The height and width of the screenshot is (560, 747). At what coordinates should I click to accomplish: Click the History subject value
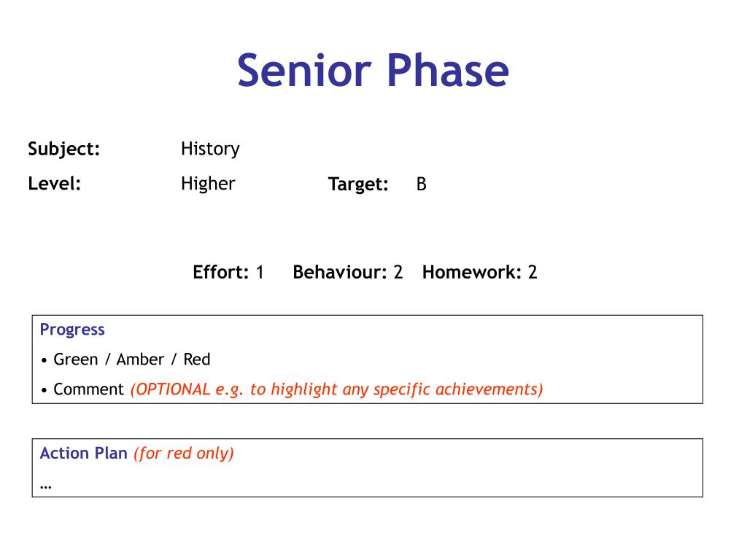[210, 149]
